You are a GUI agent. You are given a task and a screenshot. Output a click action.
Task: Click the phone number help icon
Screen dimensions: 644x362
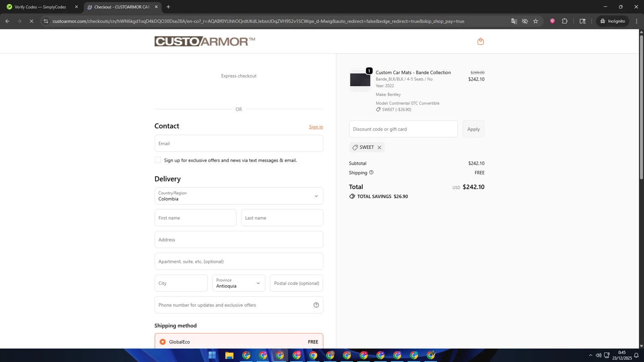[316, 305]
